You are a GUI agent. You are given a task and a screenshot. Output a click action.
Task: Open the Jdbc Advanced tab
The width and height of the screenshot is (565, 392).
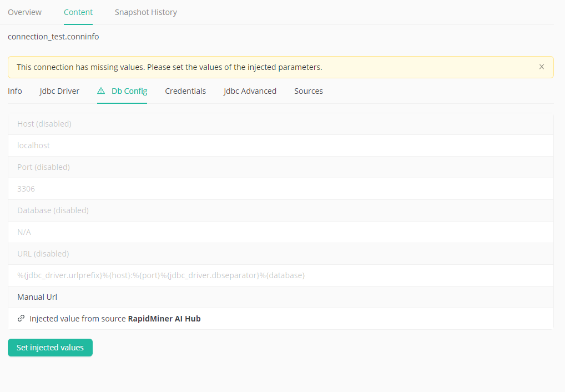[250, 91]
